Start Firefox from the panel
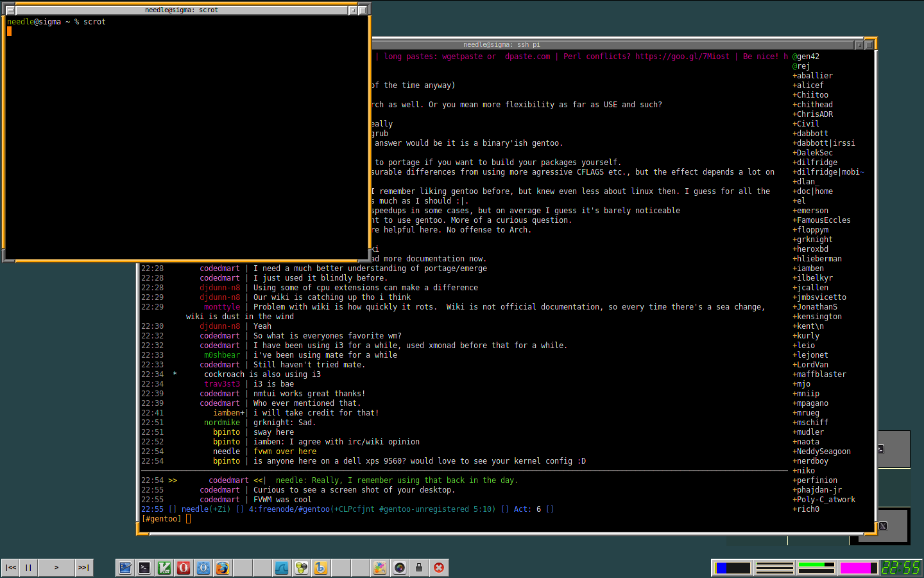924x578 pixels. point(223,568)
